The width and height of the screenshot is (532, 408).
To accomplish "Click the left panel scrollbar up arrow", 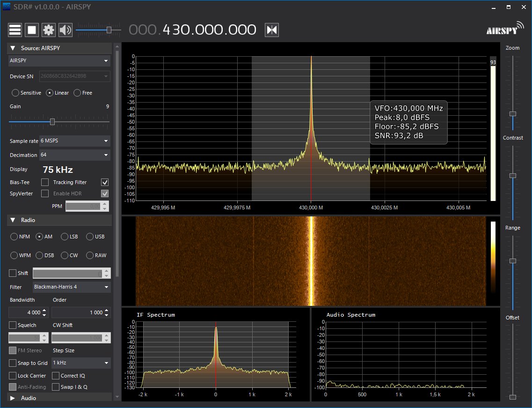I will pyautogui.click(x=117, y=46).
